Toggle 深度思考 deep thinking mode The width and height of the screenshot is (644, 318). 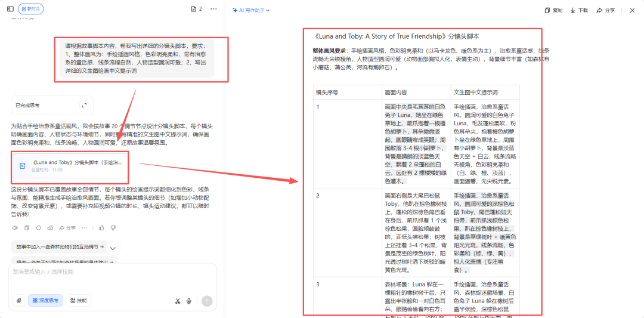click(45, 301)
